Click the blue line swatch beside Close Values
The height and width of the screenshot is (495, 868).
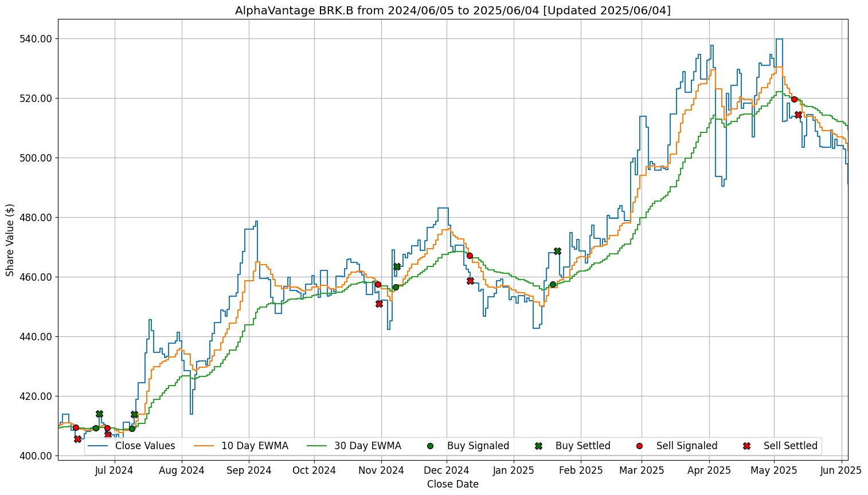(98, 446)
